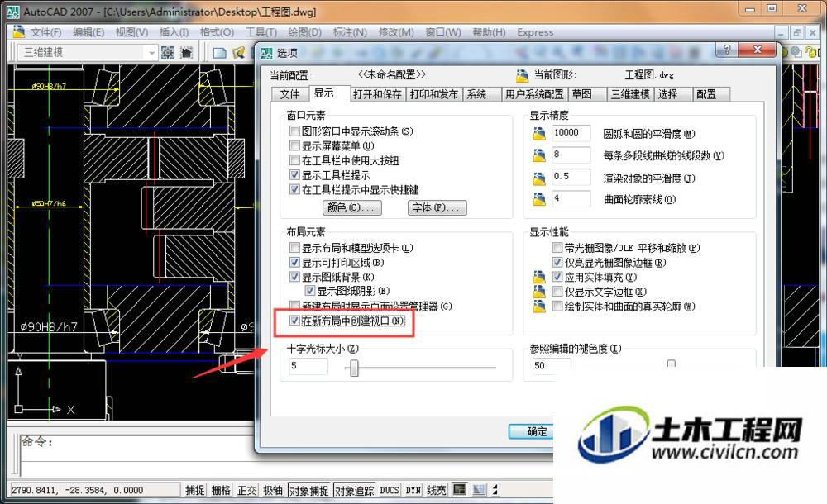Viewport: 827px width, 504px height.
Task: Enable 仅显示文字边框 checkbox
Action: coord(557,292)
